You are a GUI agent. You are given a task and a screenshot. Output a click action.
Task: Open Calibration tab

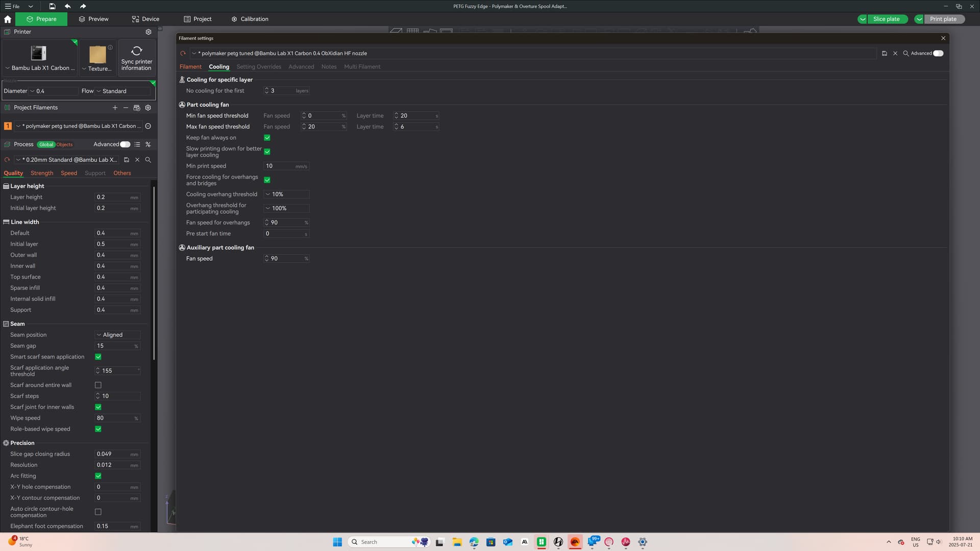click(x=250, y=19)
